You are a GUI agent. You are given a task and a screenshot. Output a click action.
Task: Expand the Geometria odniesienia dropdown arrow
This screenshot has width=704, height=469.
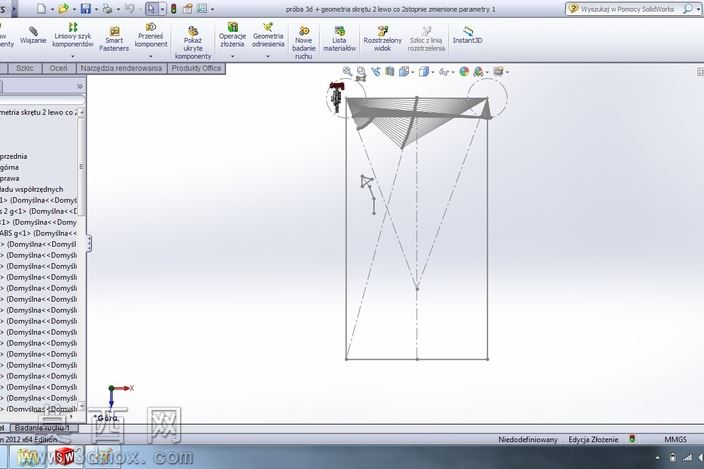[x=268, y=57]
